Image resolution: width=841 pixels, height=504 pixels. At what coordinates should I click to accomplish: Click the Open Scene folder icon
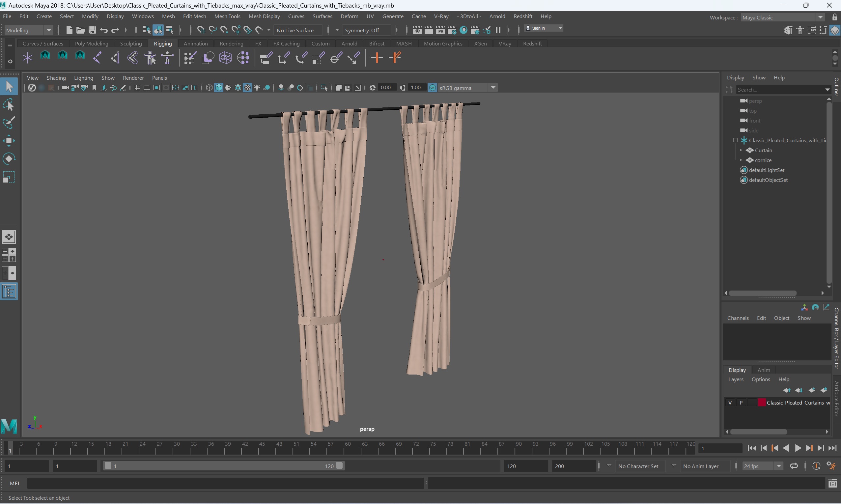click(x=80, y=30)
